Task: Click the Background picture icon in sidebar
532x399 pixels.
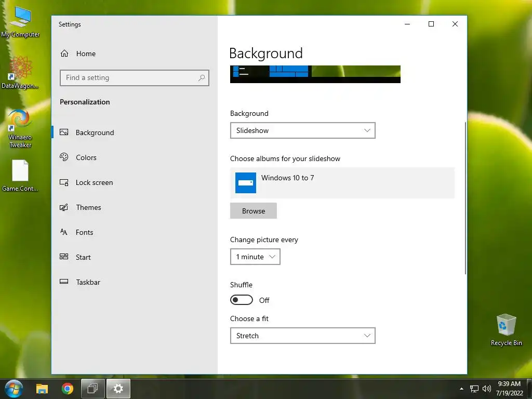Action: (x=64, y=132)
